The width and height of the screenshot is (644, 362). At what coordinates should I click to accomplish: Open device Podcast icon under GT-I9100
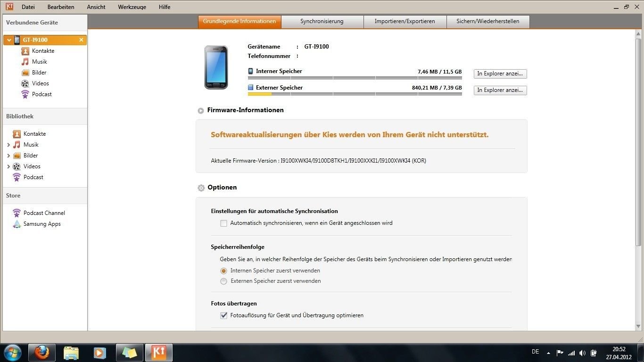click(25, 94)
